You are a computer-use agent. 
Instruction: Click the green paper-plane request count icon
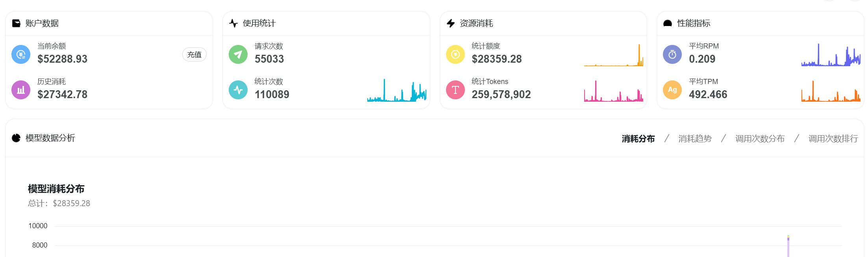click(x=238, y=54)
